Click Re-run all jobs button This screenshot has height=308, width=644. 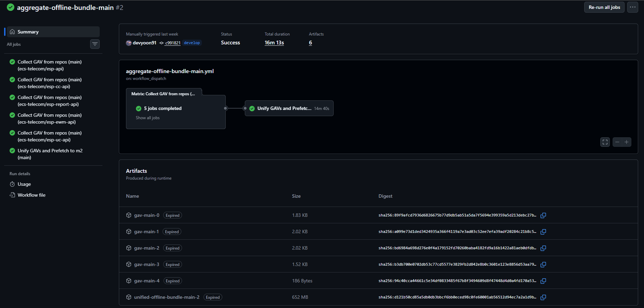coord(604,7)
